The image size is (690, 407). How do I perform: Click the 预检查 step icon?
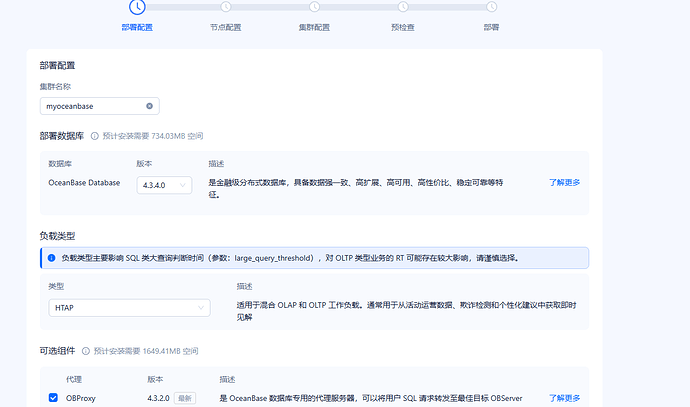point(403,7)
